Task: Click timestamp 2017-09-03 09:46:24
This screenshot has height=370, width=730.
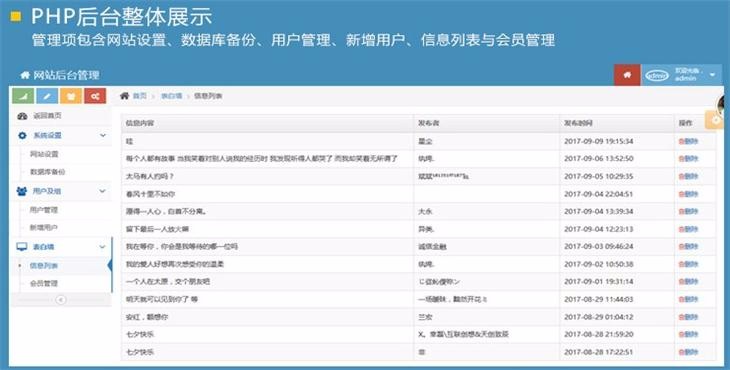Action: [x=599, y=246]
